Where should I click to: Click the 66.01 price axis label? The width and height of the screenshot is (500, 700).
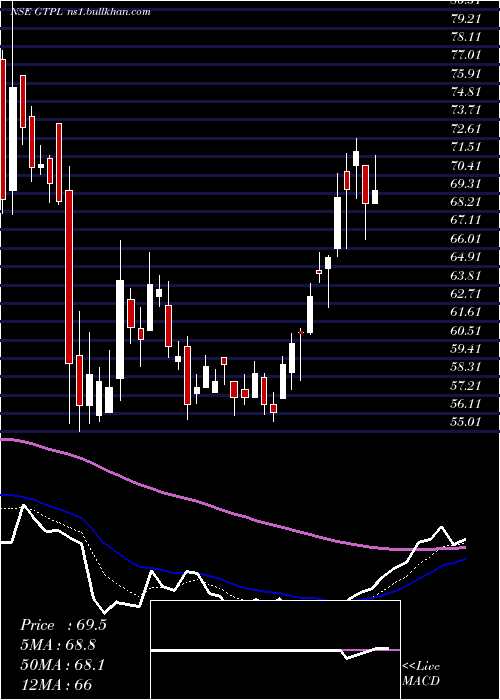[466, 238]
